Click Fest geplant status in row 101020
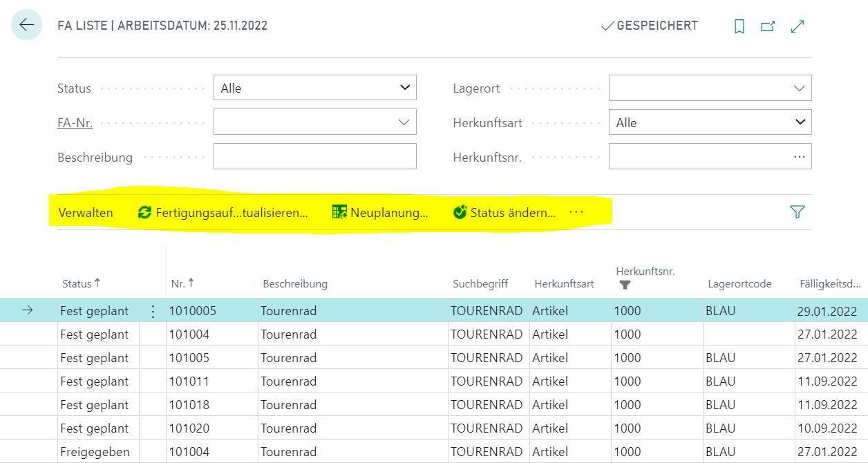The width and height of the screenshot is (868, 463). pyautogui.click(x=94, y=428)
